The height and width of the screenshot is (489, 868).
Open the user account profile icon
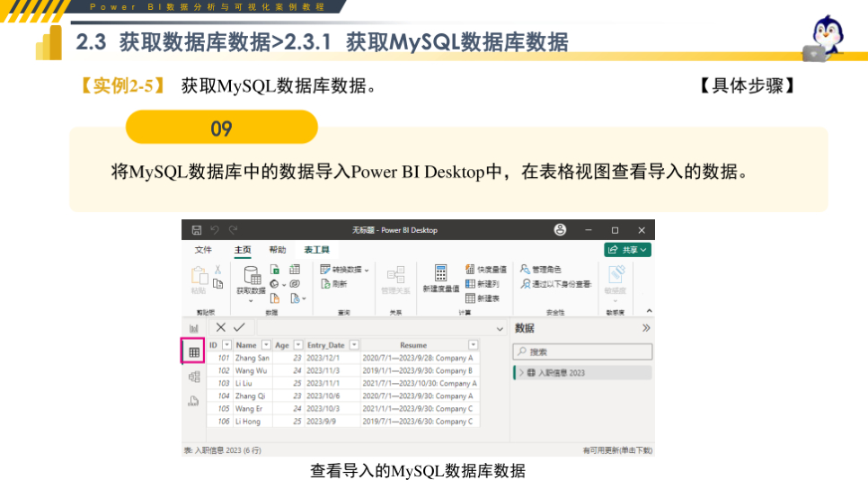(x=560, y=230)
